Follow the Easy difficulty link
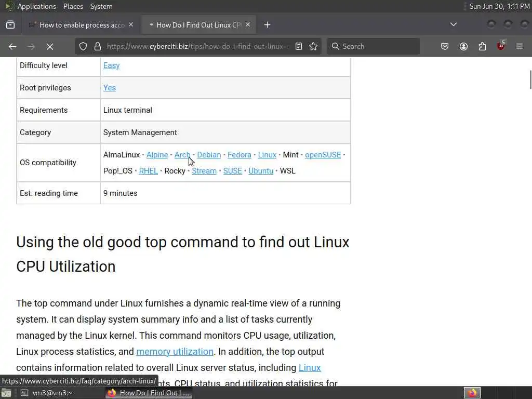 (x=111, y=65)
